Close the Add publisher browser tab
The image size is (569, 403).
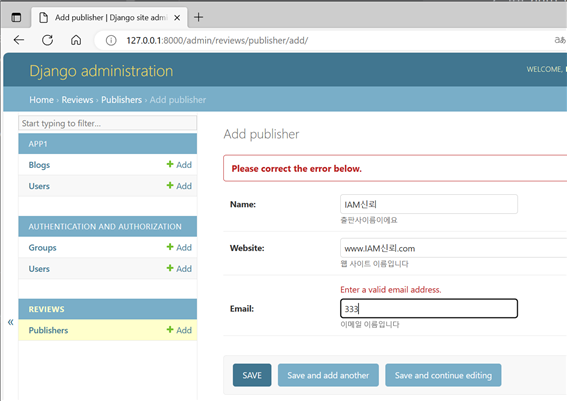click(x=177, y=17)
